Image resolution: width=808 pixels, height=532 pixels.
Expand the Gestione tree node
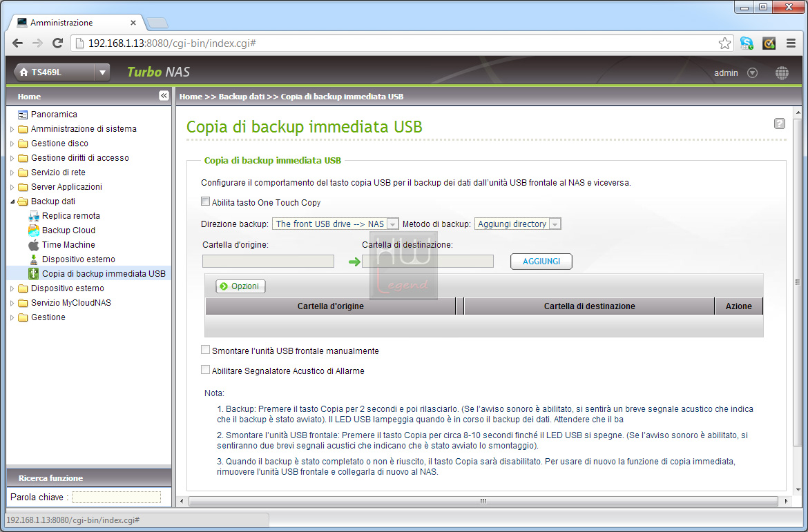tap(12, 317)
